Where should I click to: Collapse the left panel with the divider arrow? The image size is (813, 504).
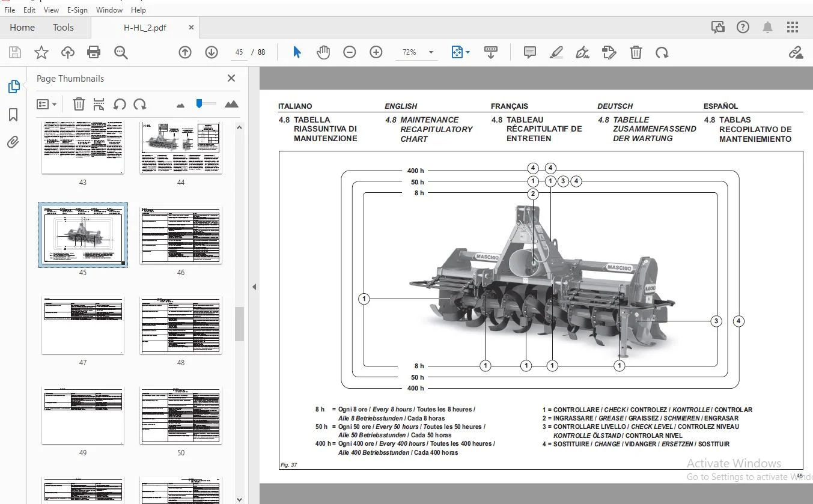tap(254, 287)
